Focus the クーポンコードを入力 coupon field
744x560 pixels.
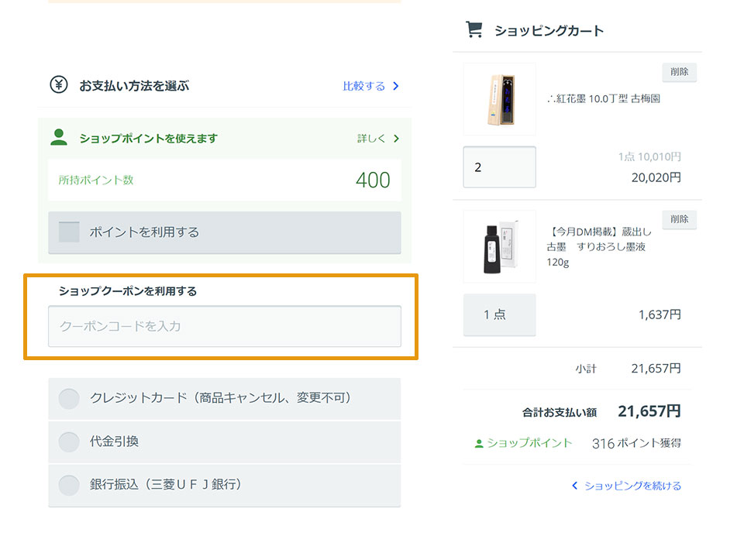pos(225,326)
